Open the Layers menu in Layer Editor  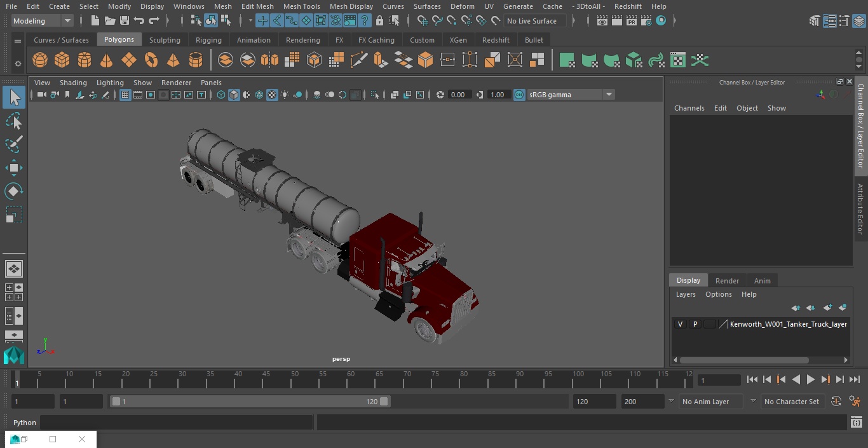[x=686, y=294]
